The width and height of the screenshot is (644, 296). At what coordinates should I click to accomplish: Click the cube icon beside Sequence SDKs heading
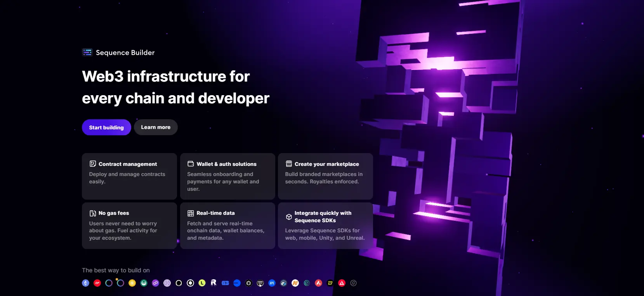click(289, 217)
